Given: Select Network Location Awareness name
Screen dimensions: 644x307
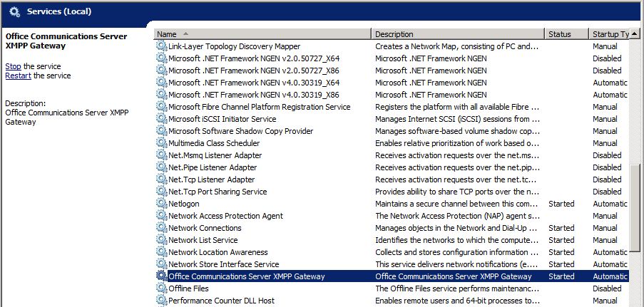Looking at the screenshot, I should click(x=218, y=252).
